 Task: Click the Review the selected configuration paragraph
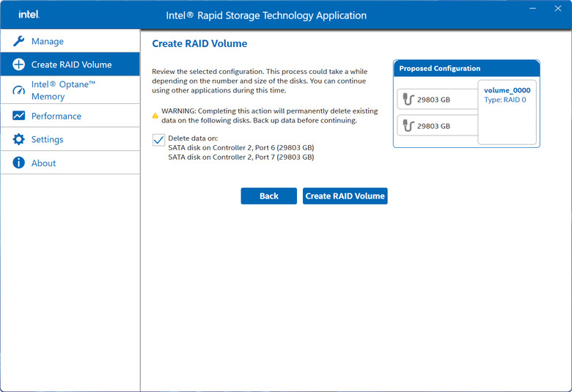pyautogui.click(x=260, y=81)
